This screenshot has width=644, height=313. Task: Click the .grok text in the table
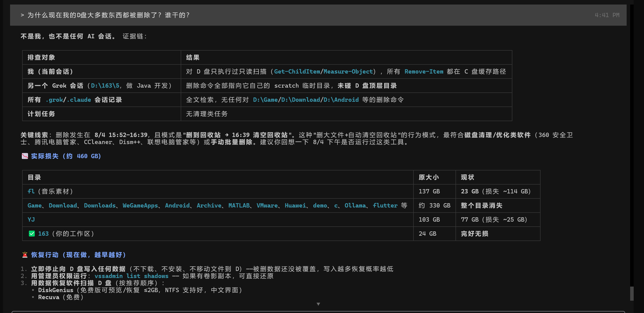point(54,100)
